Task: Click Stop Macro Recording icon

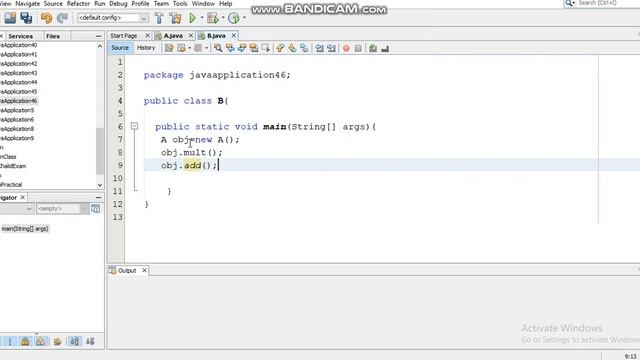Action: tap(358, 48)
